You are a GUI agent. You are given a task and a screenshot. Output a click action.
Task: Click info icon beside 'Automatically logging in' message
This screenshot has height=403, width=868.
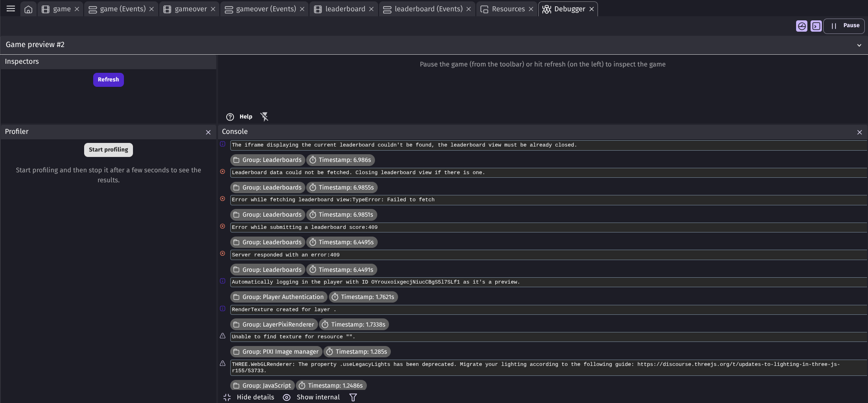pyautogui.click(x=223, y=281)
